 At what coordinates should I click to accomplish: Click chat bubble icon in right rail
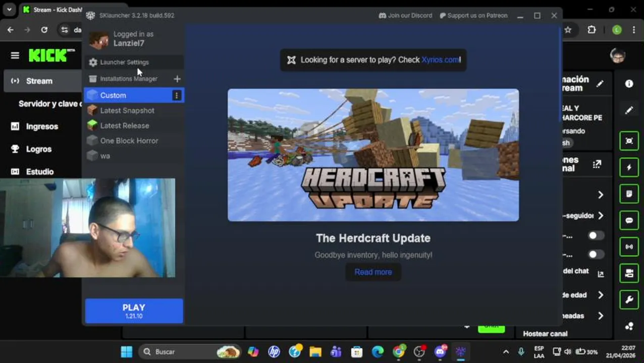point(629,220)
